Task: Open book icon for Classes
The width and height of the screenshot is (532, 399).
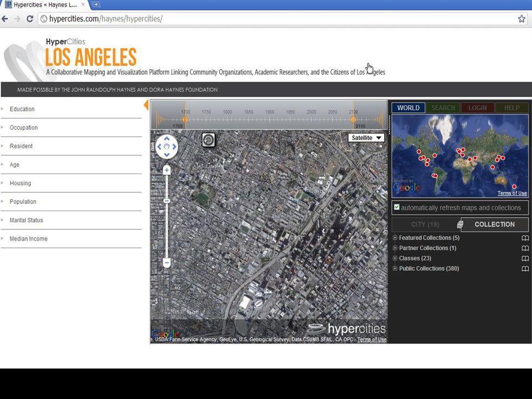Action: pyautogui.click(x=525, y=259)
